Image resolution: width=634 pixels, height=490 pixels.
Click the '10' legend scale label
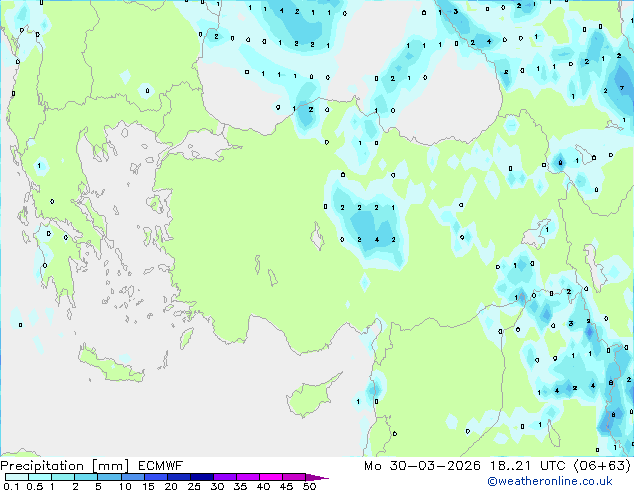pos(125,486)
